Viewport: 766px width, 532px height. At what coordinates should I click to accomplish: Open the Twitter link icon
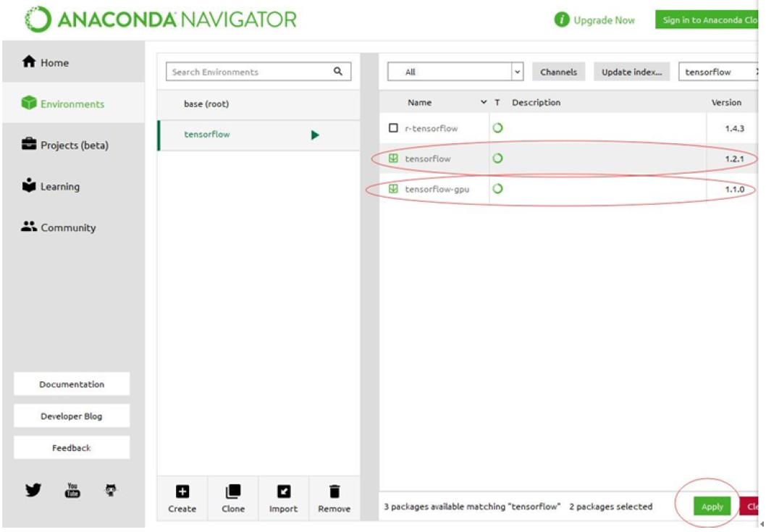[33, 489]
